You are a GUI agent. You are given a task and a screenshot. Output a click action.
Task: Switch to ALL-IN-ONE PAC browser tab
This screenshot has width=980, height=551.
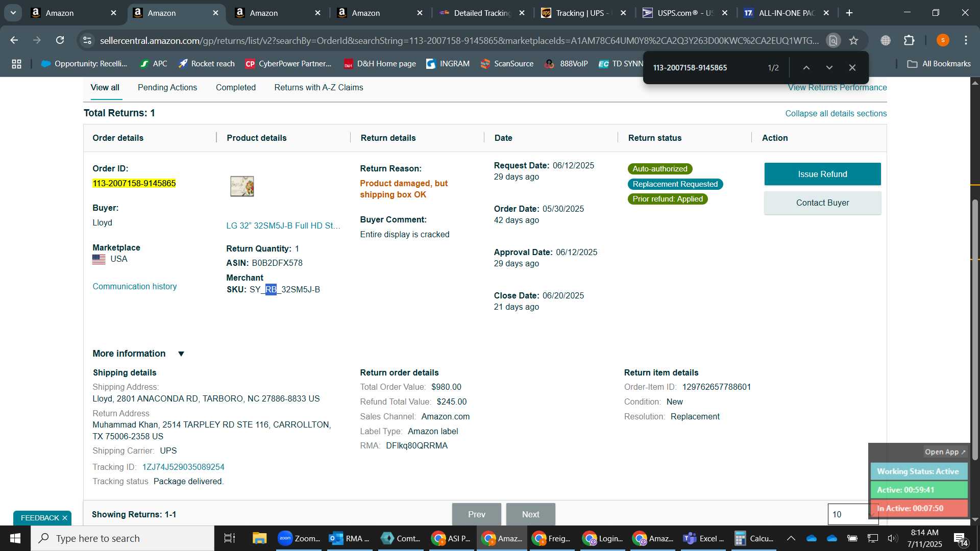tap(787, 13)
